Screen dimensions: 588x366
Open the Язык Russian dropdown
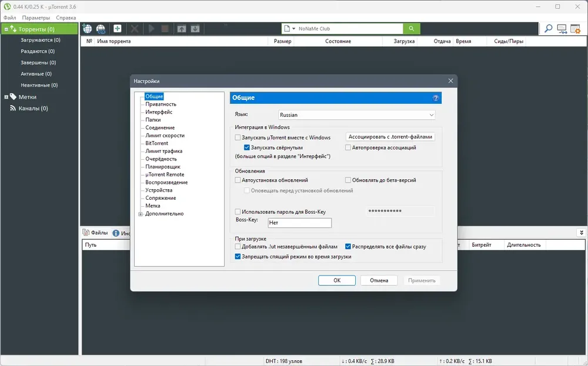[x=357, y=115]
